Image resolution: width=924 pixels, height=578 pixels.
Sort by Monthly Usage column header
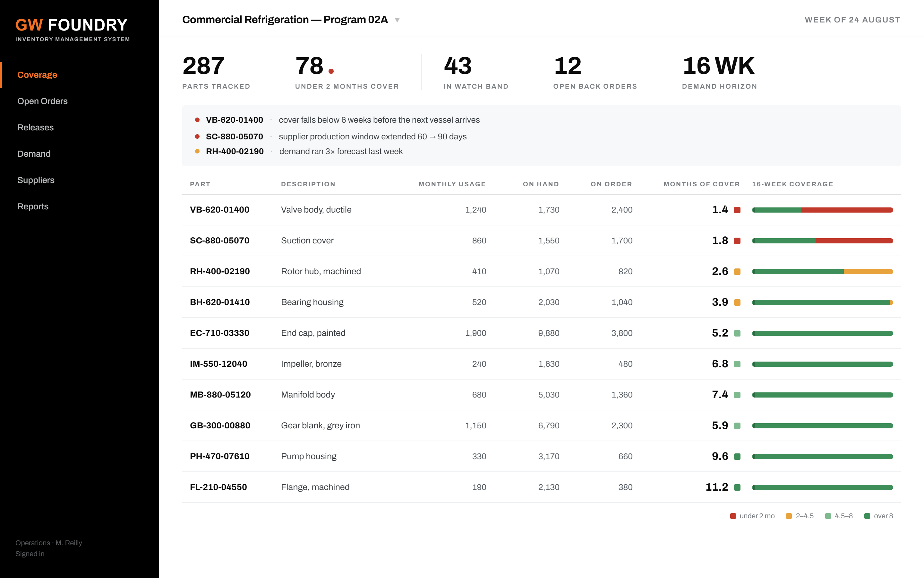click(x=452, y=184)
